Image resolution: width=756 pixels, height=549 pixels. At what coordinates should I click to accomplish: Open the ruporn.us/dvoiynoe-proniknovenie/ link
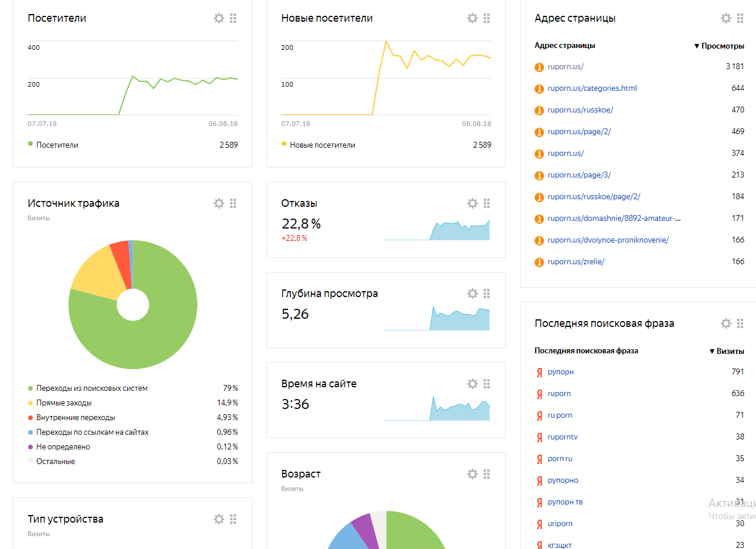click(608, 240)
